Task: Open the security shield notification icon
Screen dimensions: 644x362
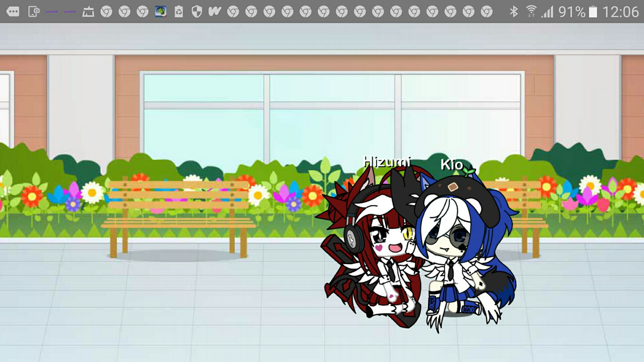Action: 197,12
